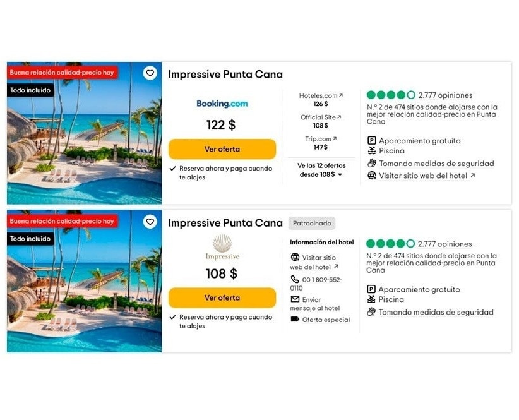Click the 'Patrocinado' badge

click(x=311, y=223)
